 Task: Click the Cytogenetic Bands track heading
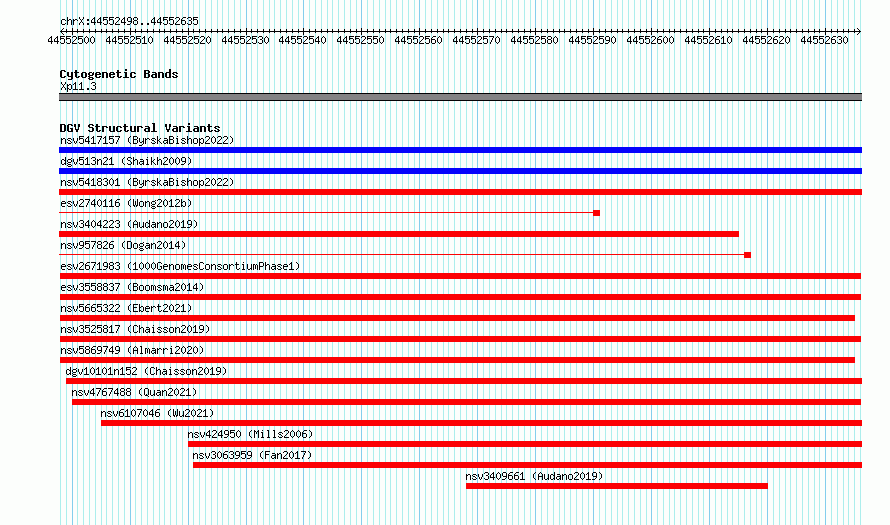(x=119, y=74)
